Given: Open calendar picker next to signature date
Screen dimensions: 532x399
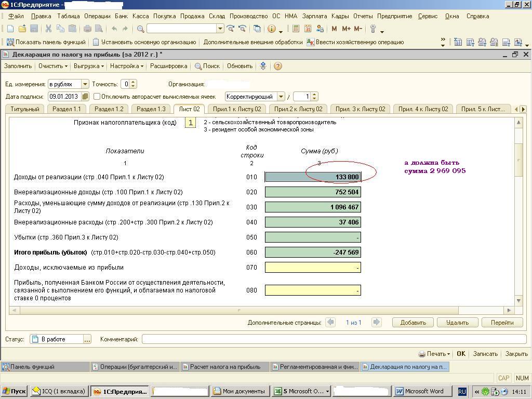Looking at the screenshot, I should tap(86, 97).
